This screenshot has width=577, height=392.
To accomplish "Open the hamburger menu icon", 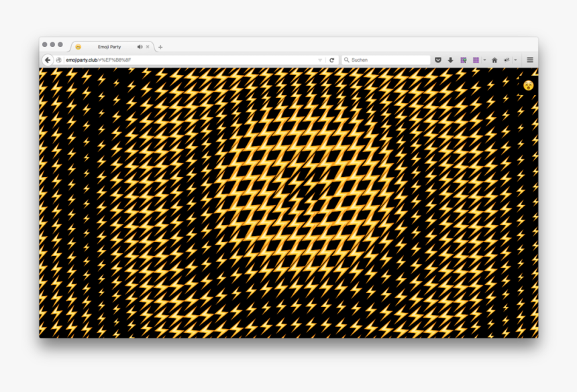I will click(530, 60).
